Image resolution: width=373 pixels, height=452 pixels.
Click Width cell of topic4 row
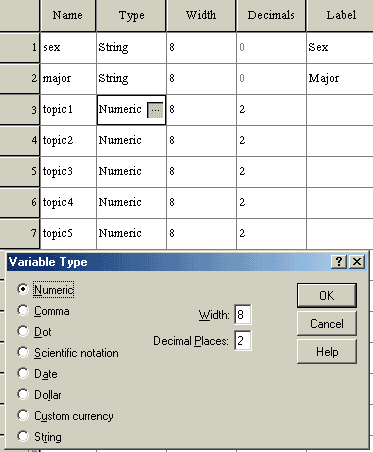(201, 202)
